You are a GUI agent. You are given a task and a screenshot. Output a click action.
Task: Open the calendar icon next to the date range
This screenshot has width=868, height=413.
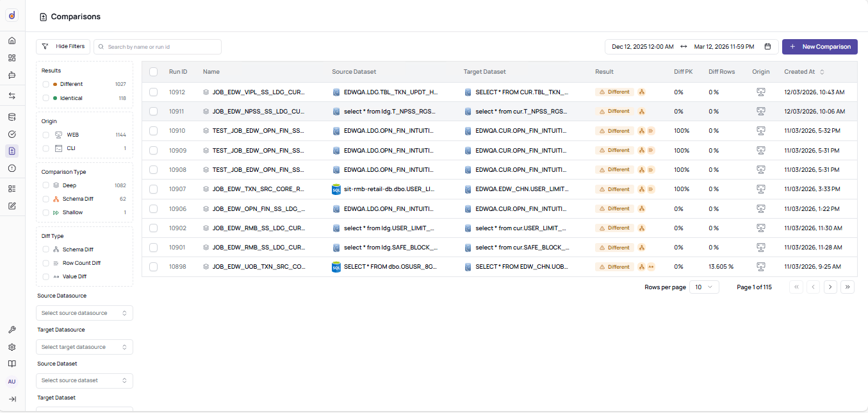tap(768, 46)
